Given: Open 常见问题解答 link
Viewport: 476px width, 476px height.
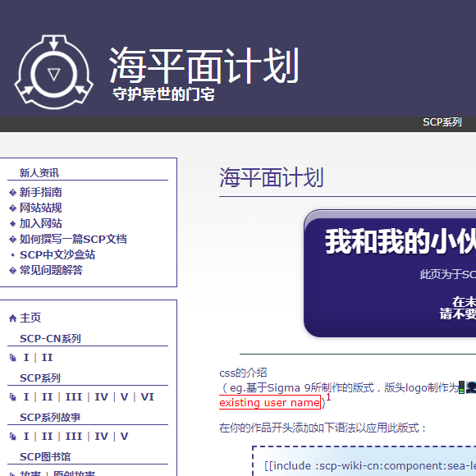Looking at the screenshot, I should (51, 270).
